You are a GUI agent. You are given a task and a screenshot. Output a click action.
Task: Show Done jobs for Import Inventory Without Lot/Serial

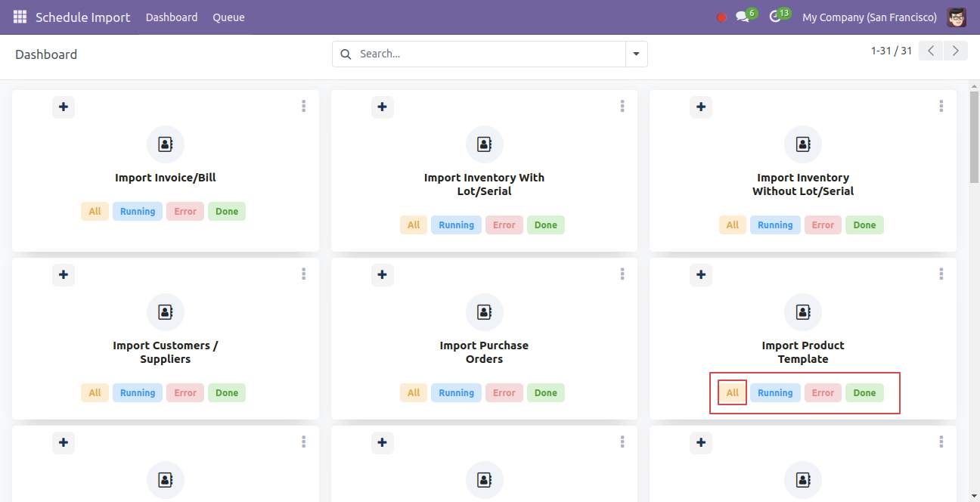(864, 225)
